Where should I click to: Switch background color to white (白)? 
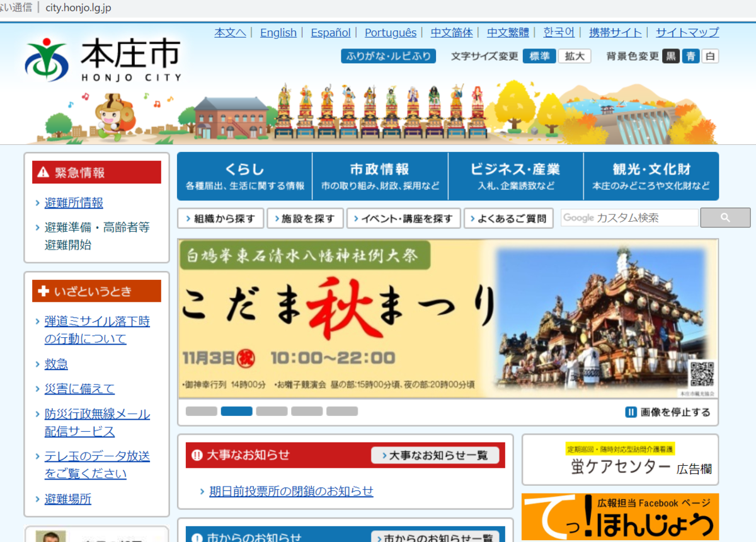(x=710, y=56)
